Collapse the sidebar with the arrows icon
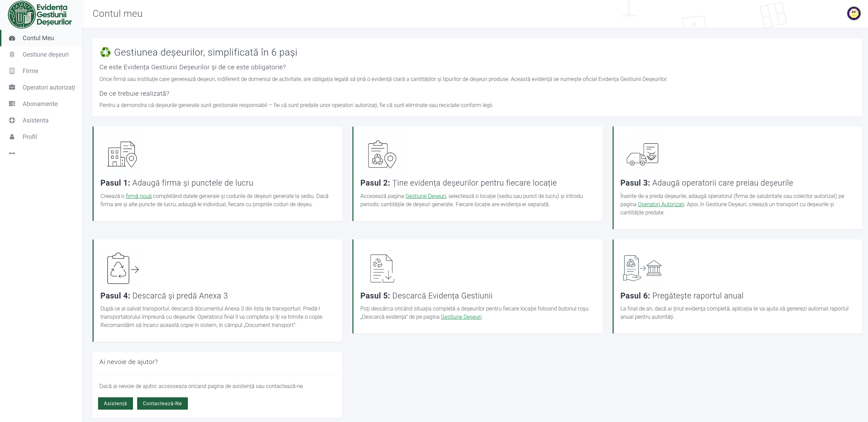 click(x=12, y=153)
